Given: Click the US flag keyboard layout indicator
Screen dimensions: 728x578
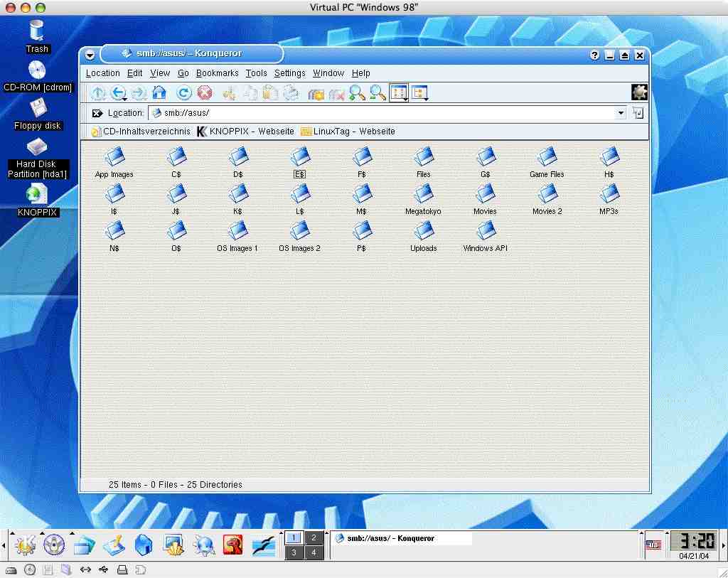Looking at the screenshot, I should (653, 545).
